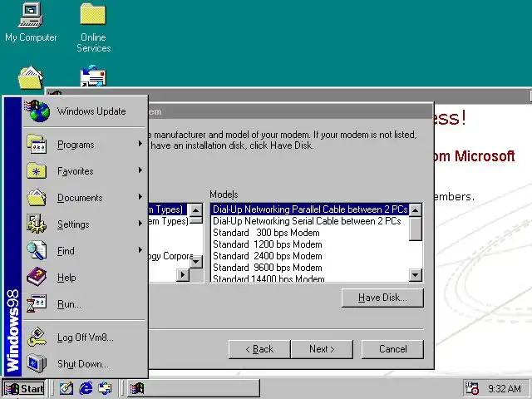Activate the Windows flag taskbar window button
Image resolution: width=532 pixels, height=399 pixels.
[x=194, y=388]
